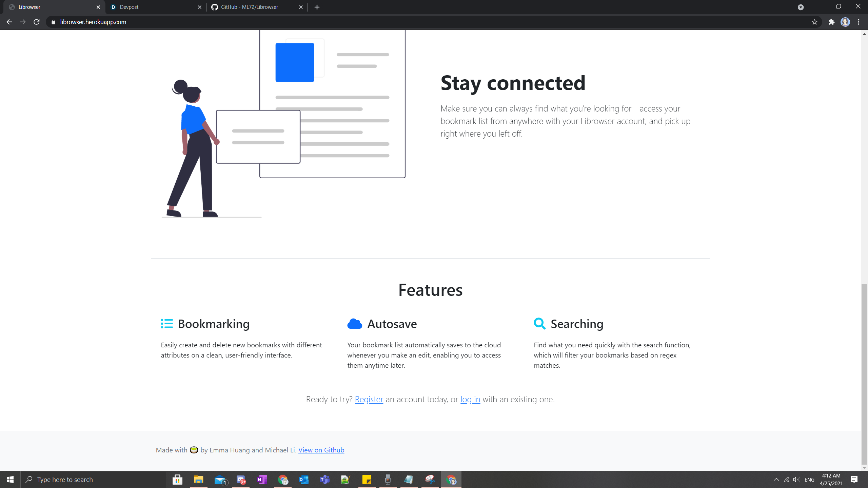View site info via lock icon

point(53,22)
